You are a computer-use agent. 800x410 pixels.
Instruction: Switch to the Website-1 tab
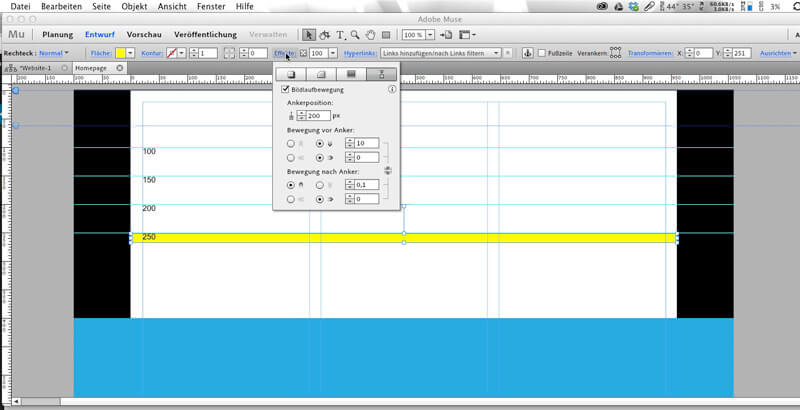pyautogui.click(x=36, y=68)
